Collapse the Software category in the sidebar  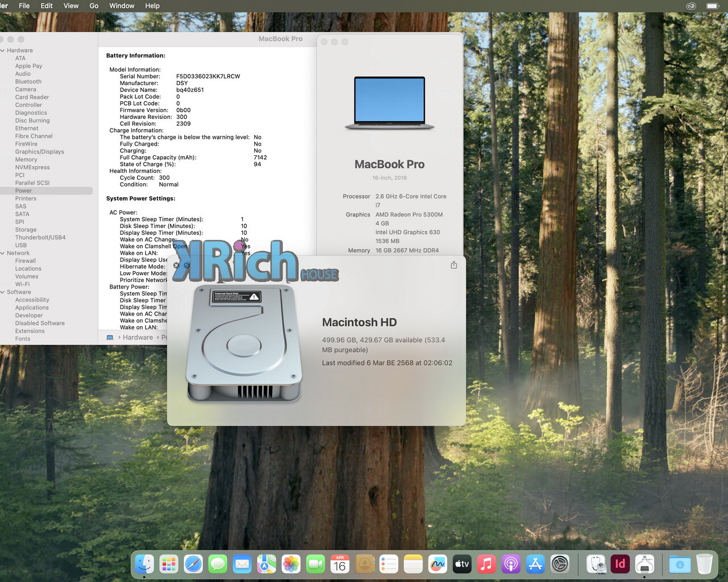tap(3, 292)
